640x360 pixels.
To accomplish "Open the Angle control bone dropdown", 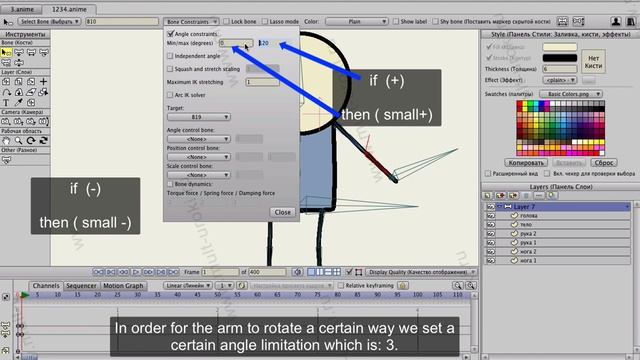I will (199, 139).
